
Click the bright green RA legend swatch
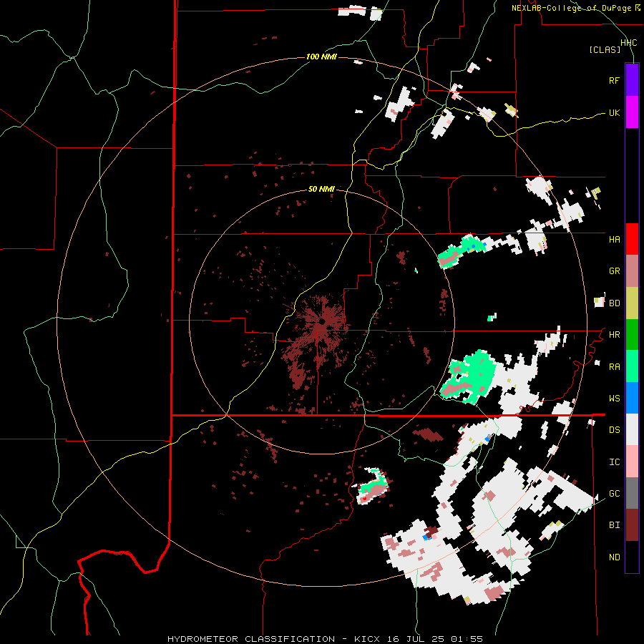[x=632, y=366]
